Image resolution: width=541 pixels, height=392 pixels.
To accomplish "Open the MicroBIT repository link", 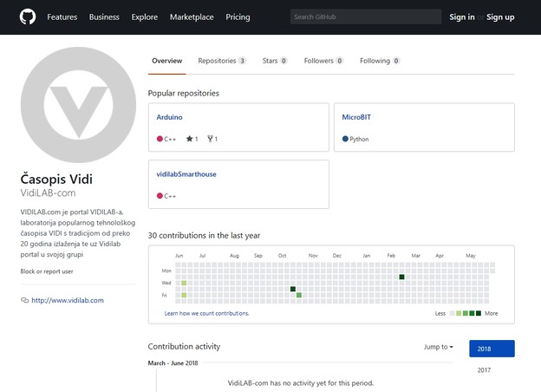I will [356, 117].
